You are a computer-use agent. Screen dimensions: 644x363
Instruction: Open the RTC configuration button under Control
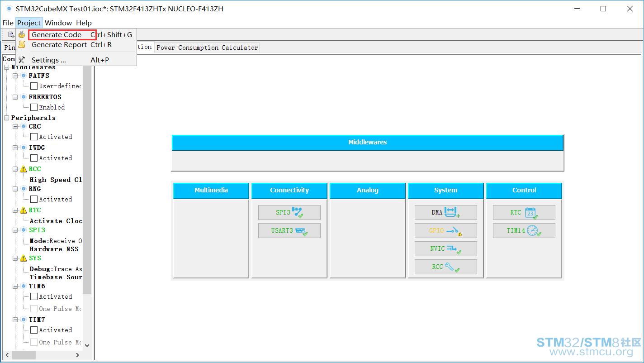pyautogui.click(x=524, y=212)
